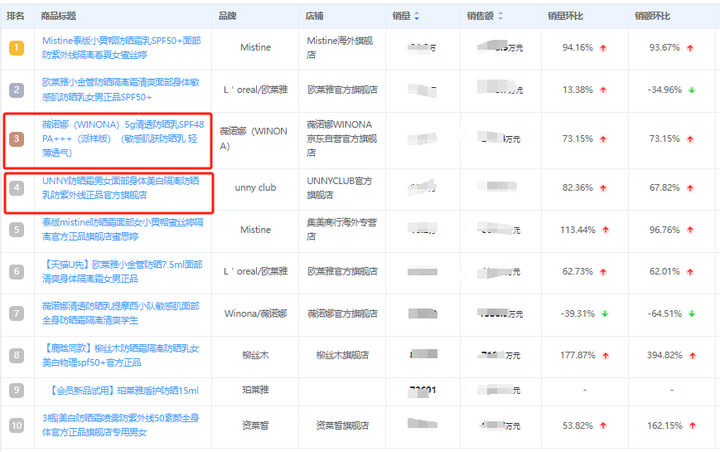Select 67.82% sales change value

[x=664, y=188]
